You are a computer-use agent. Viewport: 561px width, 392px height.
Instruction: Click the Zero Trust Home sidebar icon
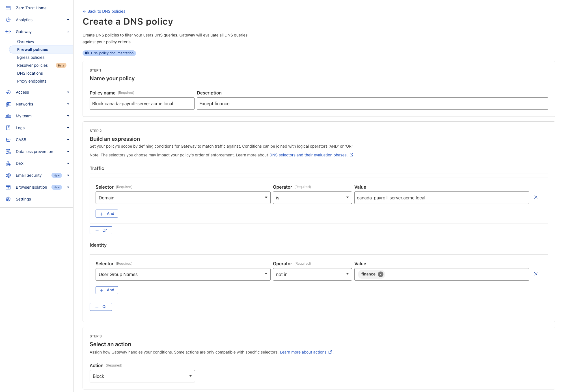tap(8, 8)
